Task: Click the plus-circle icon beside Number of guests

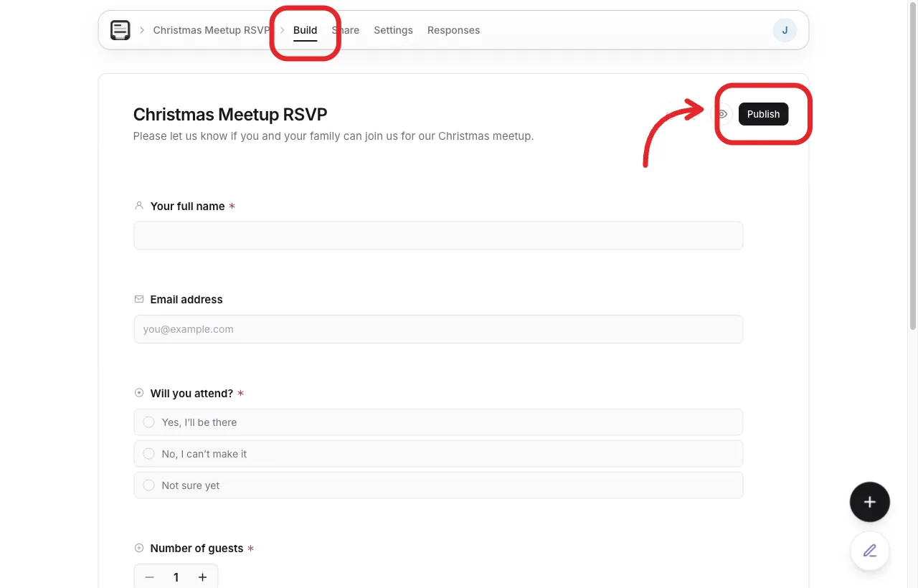Action: (139, 548)
